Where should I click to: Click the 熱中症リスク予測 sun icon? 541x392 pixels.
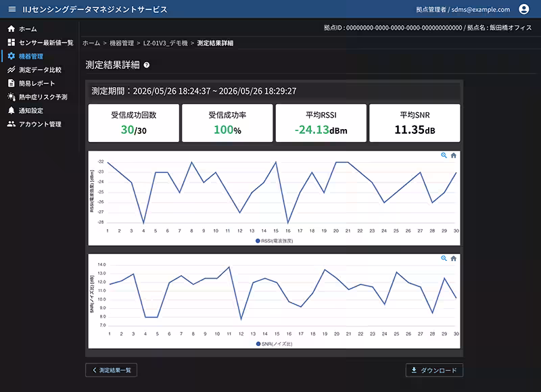[x=11, y=97]
